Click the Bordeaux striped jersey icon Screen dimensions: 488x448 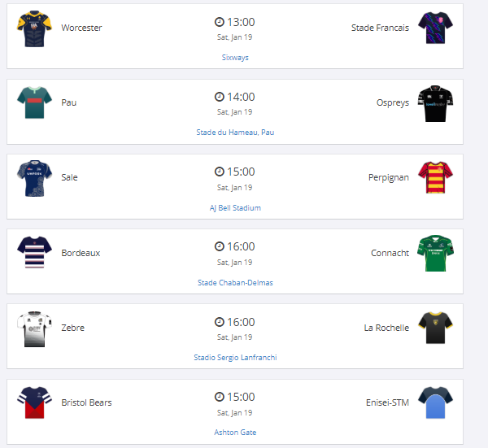33,253
